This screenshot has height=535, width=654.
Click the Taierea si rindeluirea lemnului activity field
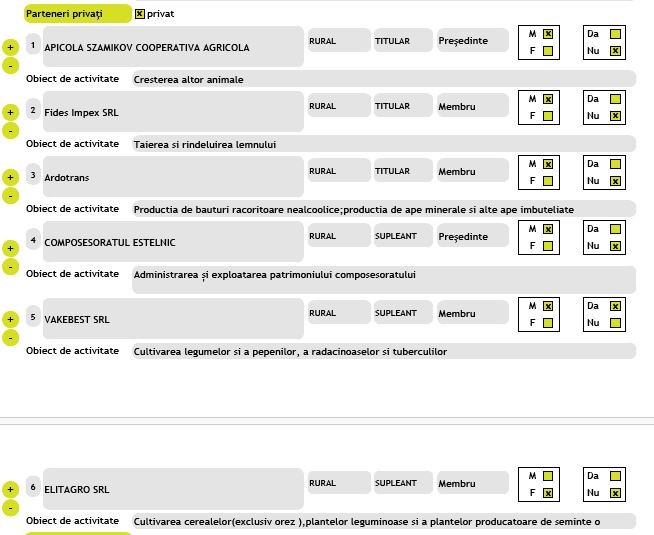pyautogui.click(x=383, y=144)
